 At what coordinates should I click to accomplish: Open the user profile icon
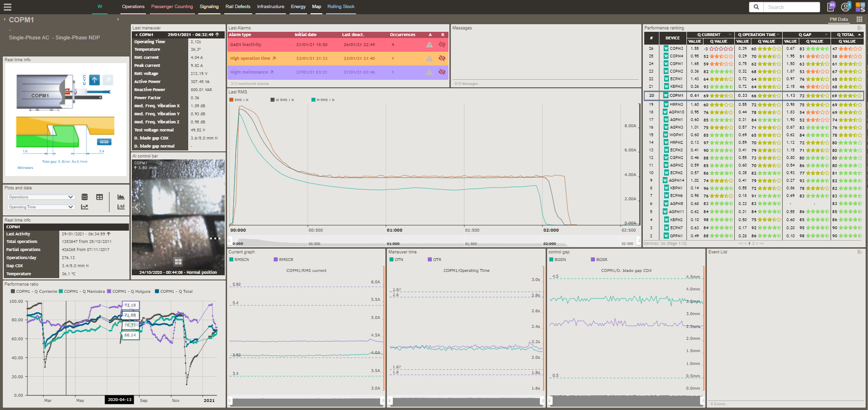845,7
